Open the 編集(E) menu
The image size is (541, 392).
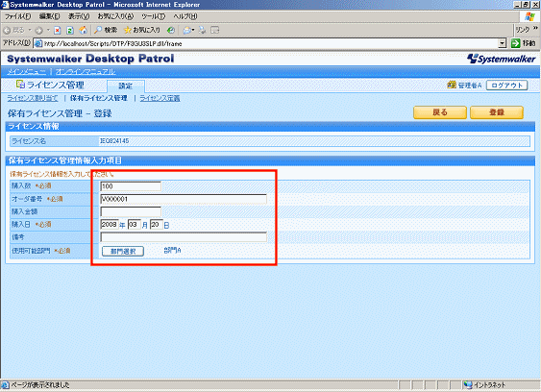[49, 16]
